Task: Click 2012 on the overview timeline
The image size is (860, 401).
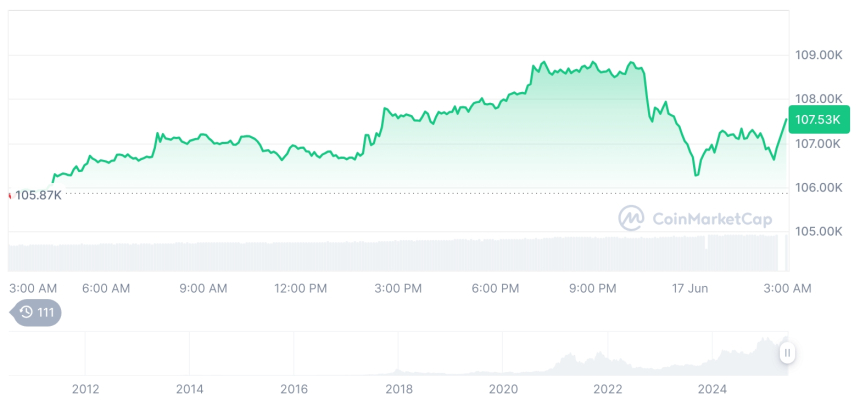Action: [x=85, y=388]
